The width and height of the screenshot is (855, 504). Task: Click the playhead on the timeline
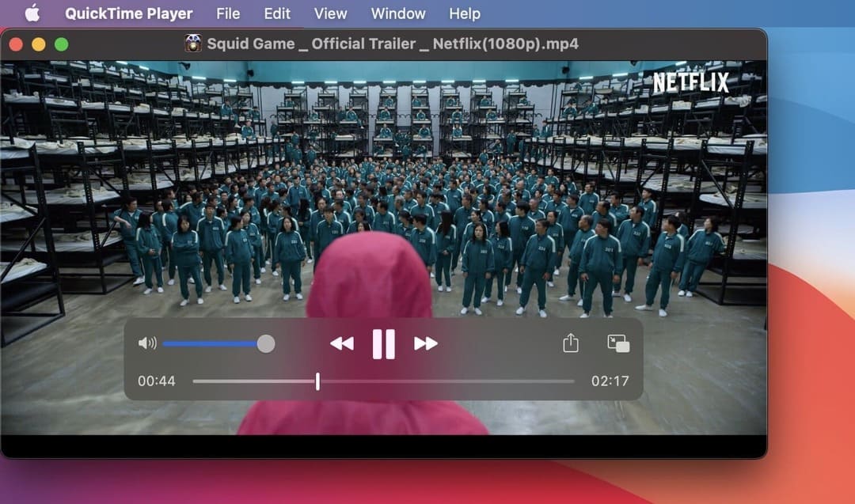318,381
